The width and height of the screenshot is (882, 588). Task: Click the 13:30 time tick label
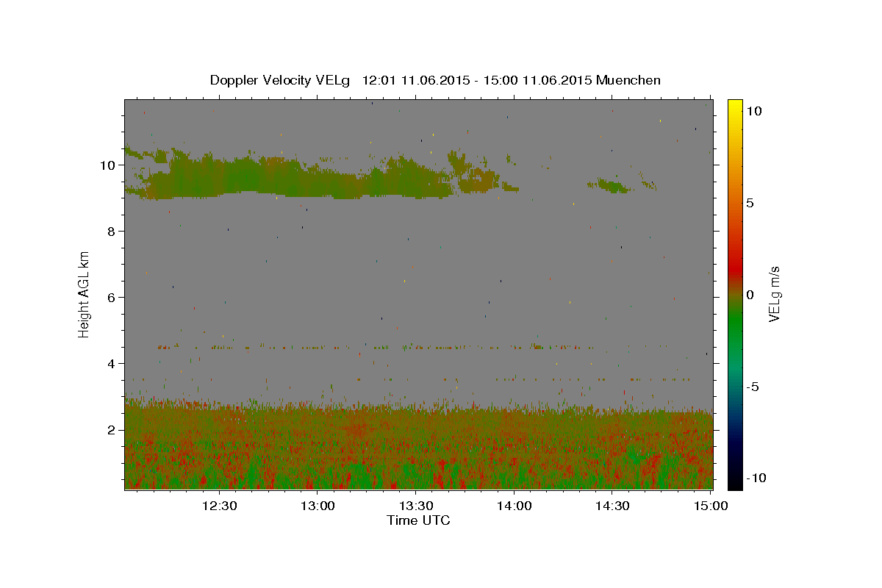pyautogui.click(x=416, y=506)
